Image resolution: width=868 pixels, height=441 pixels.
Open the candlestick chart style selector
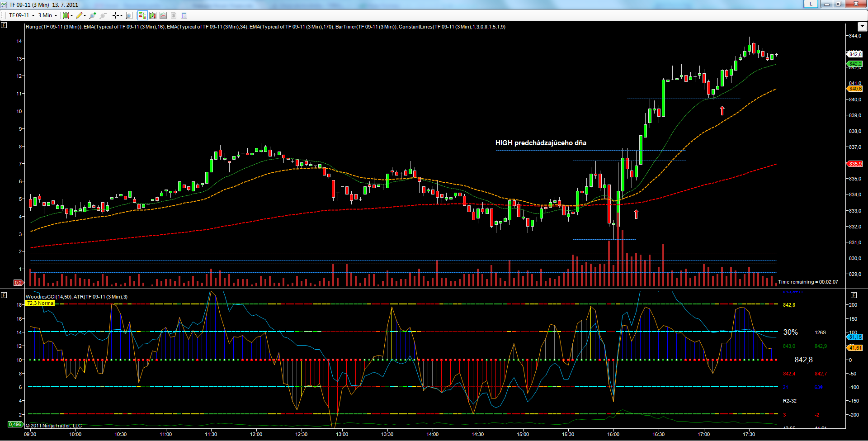(67, 15)
